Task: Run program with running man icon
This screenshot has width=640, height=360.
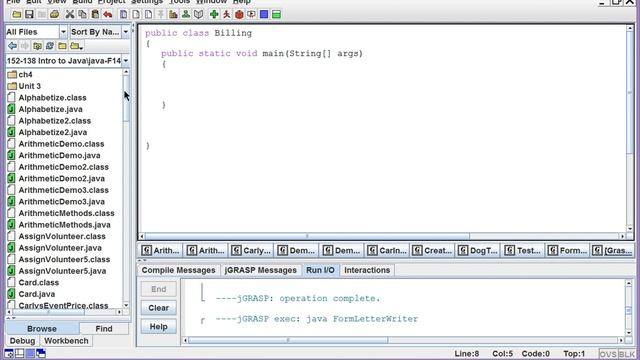Action: pyautogui.click(x=227, y=15)
